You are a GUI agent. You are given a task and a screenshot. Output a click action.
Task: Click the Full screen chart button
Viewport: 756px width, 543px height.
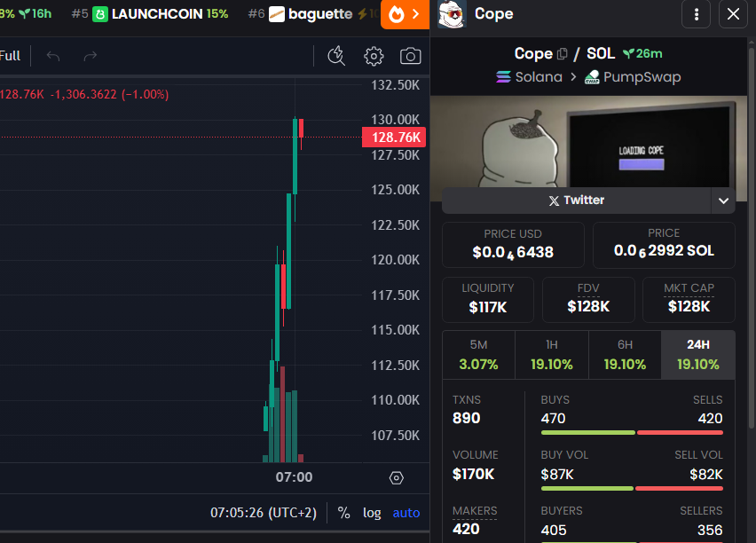pos(10,56)
